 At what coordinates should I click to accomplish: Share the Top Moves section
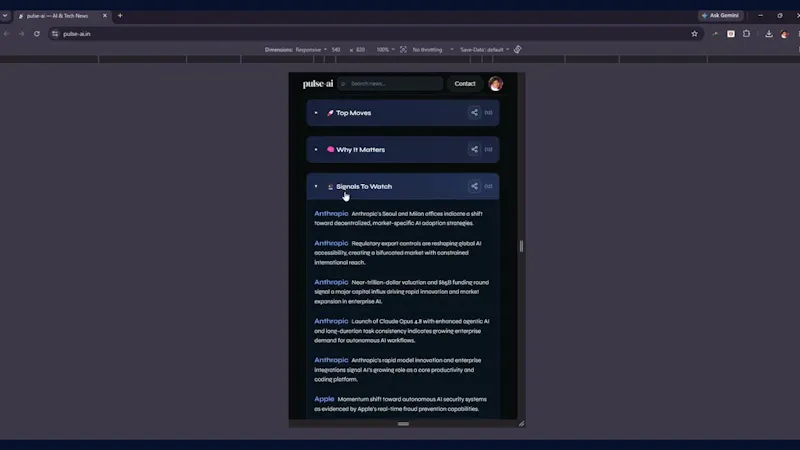pos(474,113)
